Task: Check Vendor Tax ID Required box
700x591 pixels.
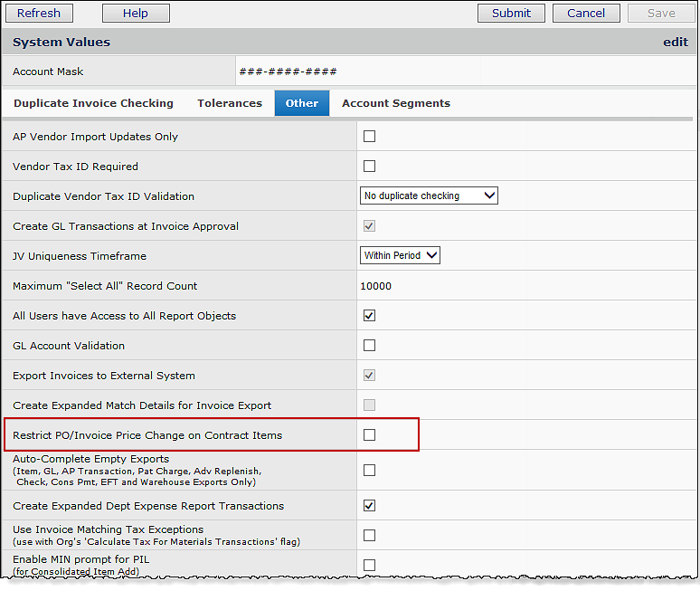Action: 369,167
